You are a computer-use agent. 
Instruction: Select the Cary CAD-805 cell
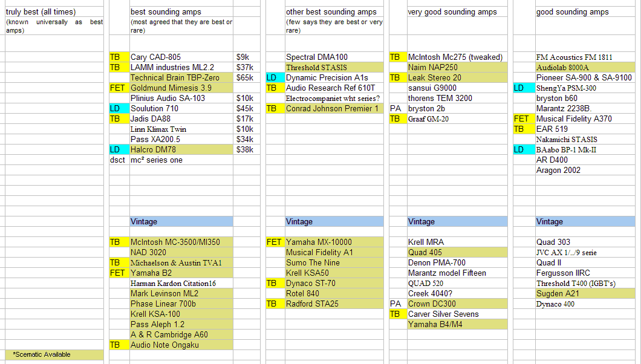coord(181,57)
